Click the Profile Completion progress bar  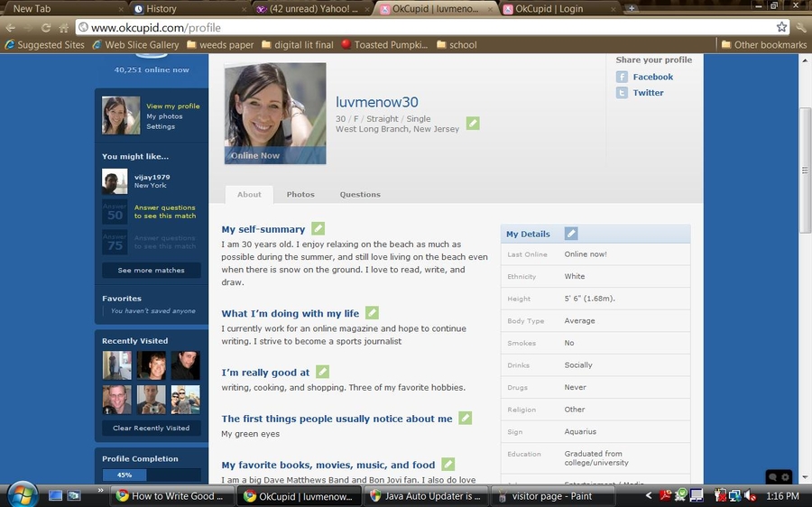click(x=151, y=475)
